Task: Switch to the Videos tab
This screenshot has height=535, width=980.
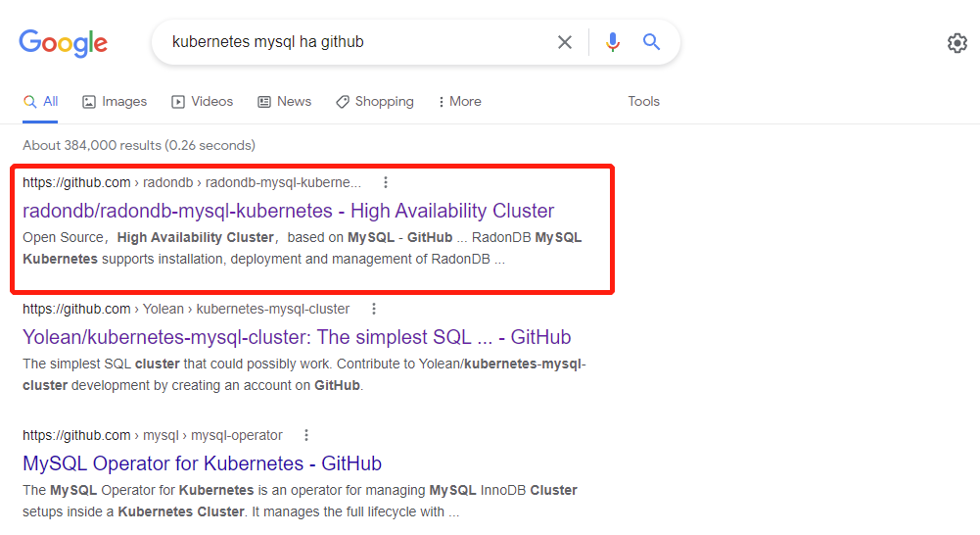Action: (x=203, y=101)
